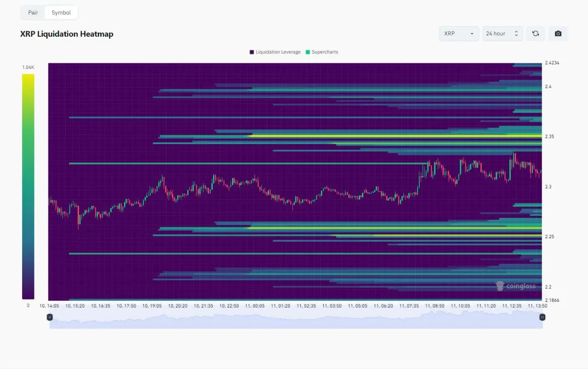Screen dimensions: 588x369
Task: Expand the time range options via the stepper control
Action: coord(516,34)
